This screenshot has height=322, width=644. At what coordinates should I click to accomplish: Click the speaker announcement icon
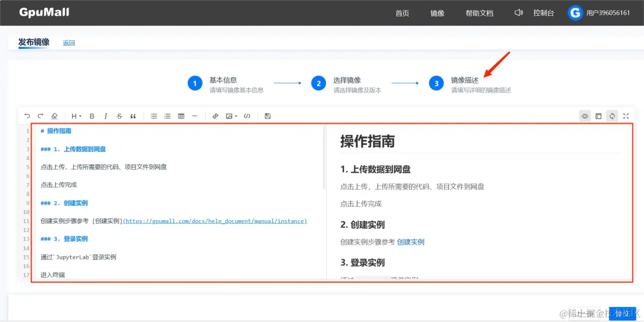pyautogui.click(x=519, y=13)
